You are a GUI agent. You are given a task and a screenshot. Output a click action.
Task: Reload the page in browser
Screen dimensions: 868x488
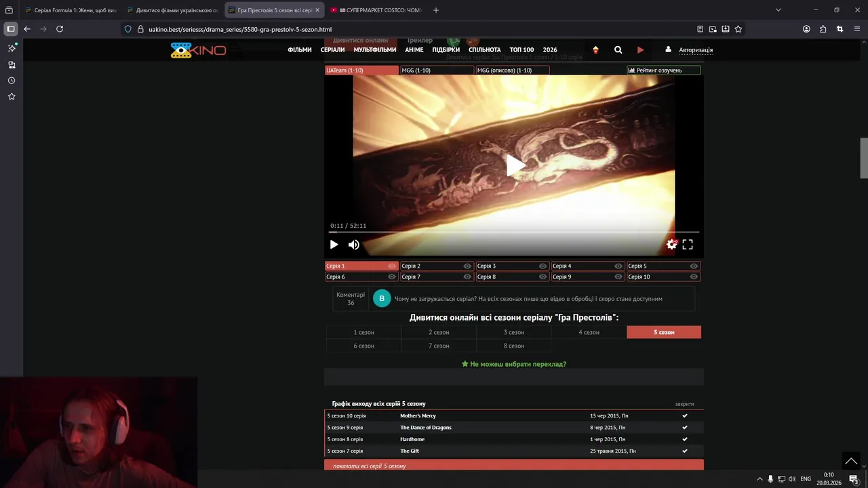[60, 29]
